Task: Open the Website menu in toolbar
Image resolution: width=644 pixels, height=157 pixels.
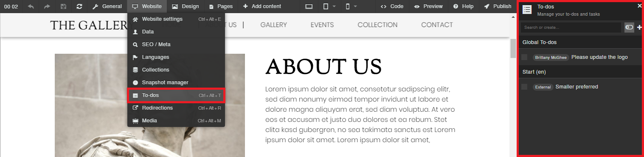Action: coord(146,6)
